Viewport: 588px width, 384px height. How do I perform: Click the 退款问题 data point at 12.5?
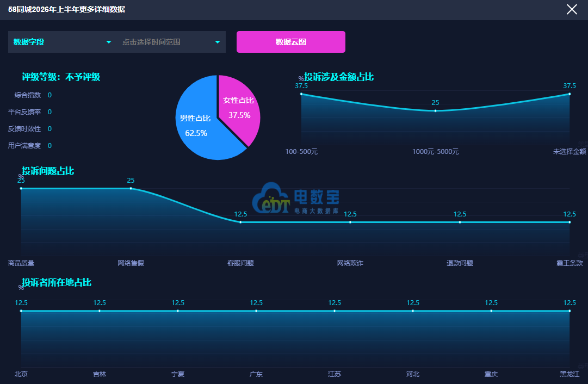click(460, 222)
